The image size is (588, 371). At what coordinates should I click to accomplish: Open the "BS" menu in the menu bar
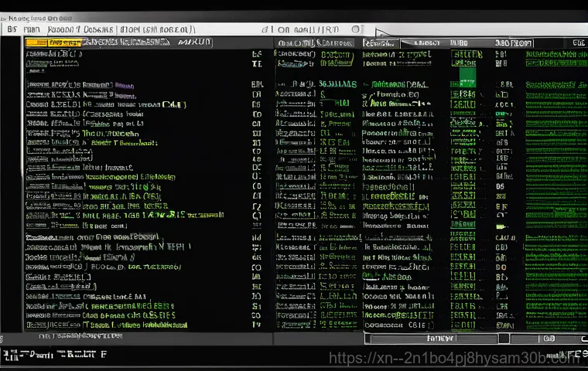(x=12, y=29)
